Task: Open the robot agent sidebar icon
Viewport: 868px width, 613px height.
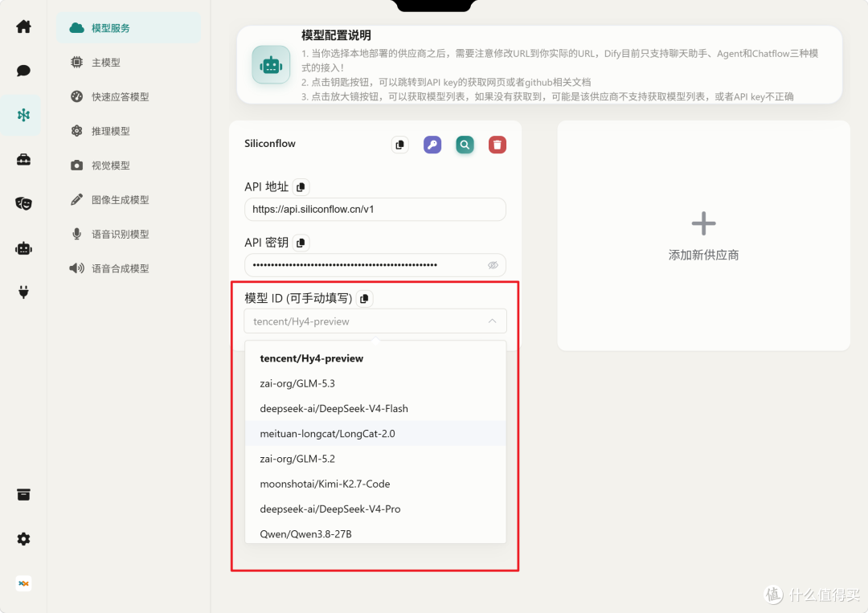Action: pyautogui.click(x=23, y=248)
